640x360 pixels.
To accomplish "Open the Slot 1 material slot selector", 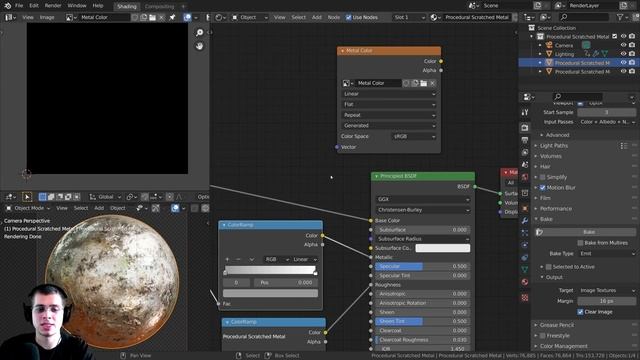I will click(x=409, y=18).
